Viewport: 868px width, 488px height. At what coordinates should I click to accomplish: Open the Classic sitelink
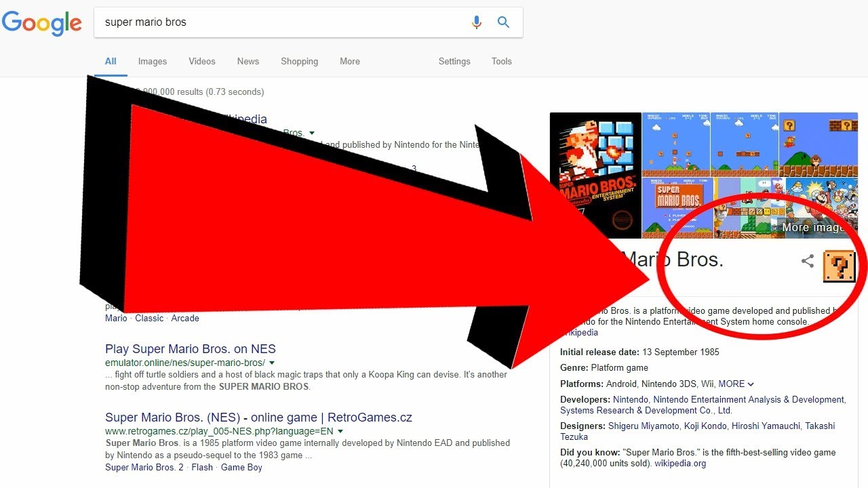[x=149, y=318]
